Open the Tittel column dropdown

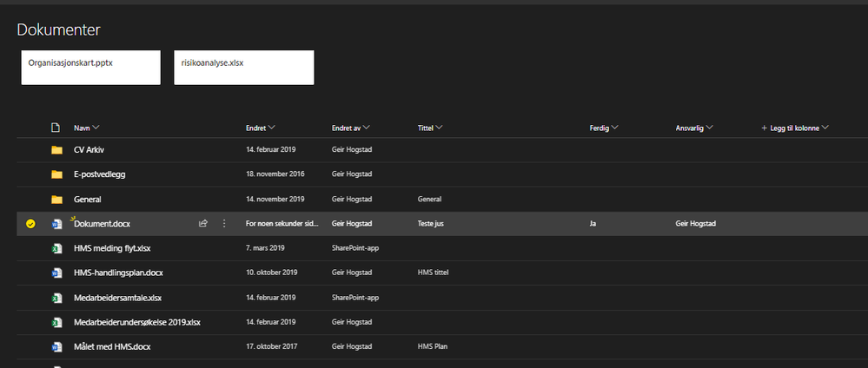tap(430, 128)
